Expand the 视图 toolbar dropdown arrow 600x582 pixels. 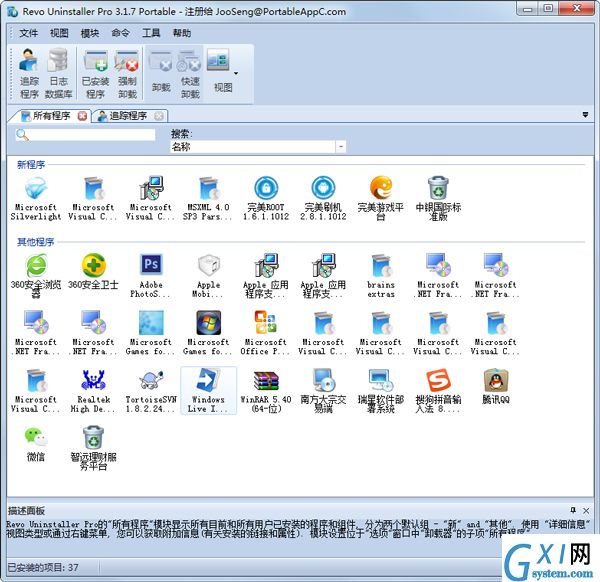pos(236,73)
